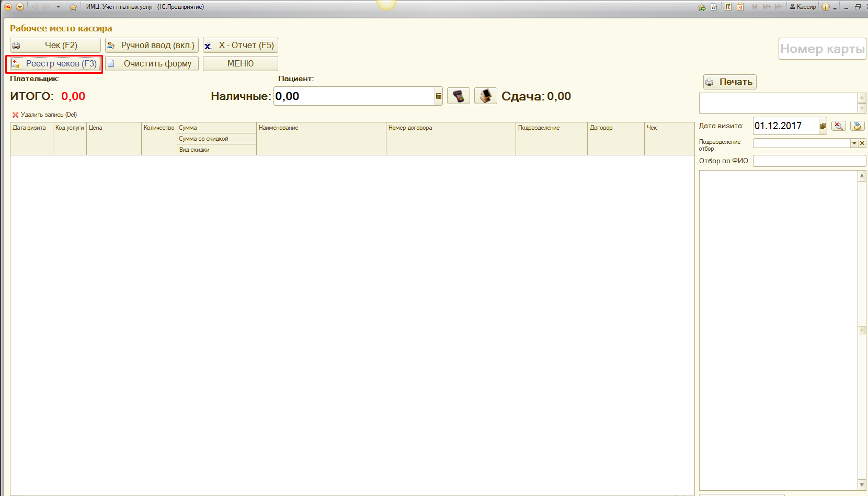This screenshot has height=496, width=868.
Task: Open the calendar icon in the title bar
Action: [x=740, y=7]
